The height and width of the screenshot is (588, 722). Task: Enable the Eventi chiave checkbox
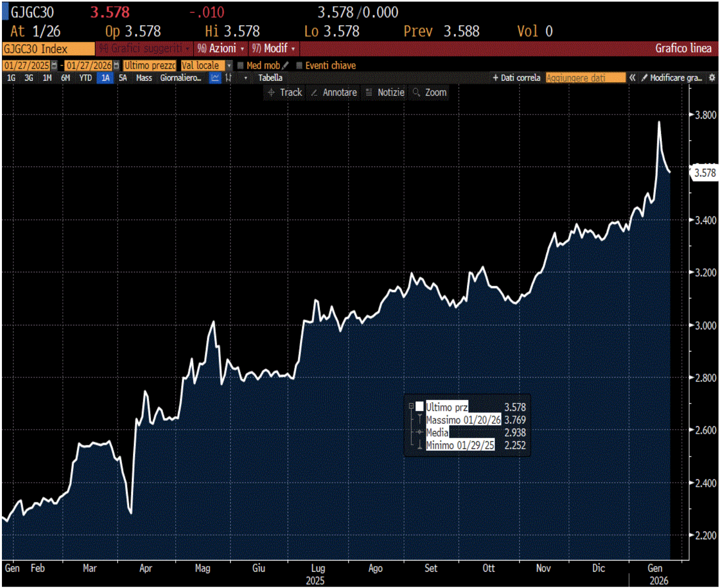(x=299, y=66)
